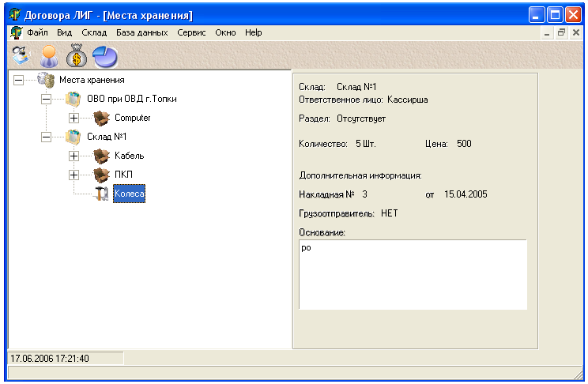
Task: Click the Ответственное лицо: Кассирша text
Action: [x=363, y=100]
